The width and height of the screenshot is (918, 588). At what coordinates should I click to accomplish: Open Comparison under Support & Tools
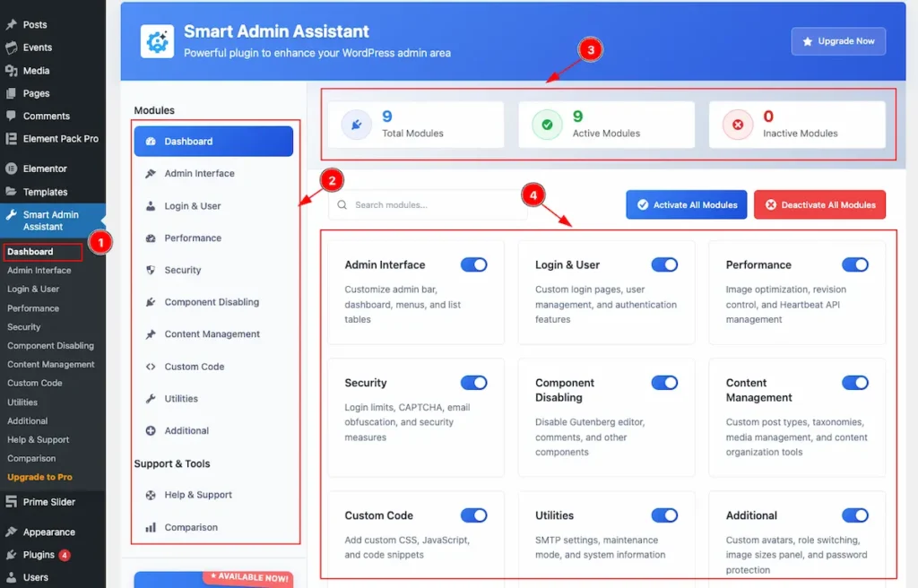click(x=213, y=527)
